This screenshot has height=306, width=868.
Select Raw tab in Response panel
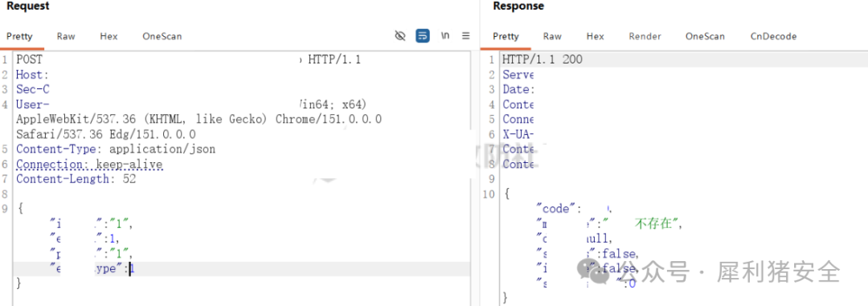552,36
